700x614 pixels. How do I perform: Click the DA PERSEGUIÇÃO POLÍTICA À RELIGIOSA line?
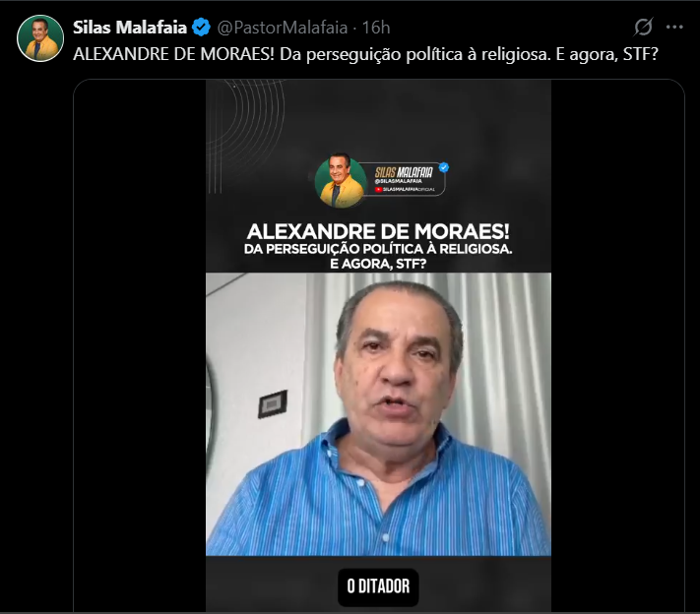click(x=378, y=249)
